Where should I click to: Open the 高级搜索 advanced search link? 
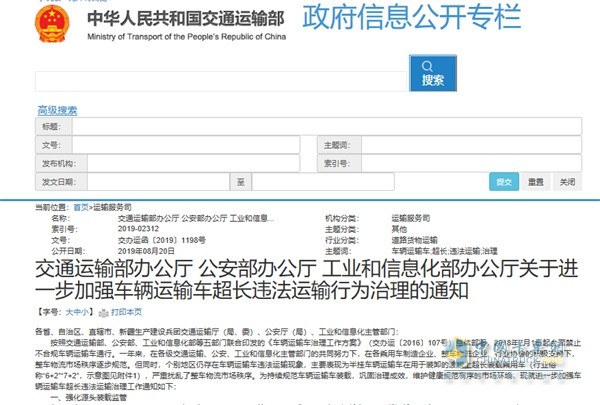coord(57,111)
